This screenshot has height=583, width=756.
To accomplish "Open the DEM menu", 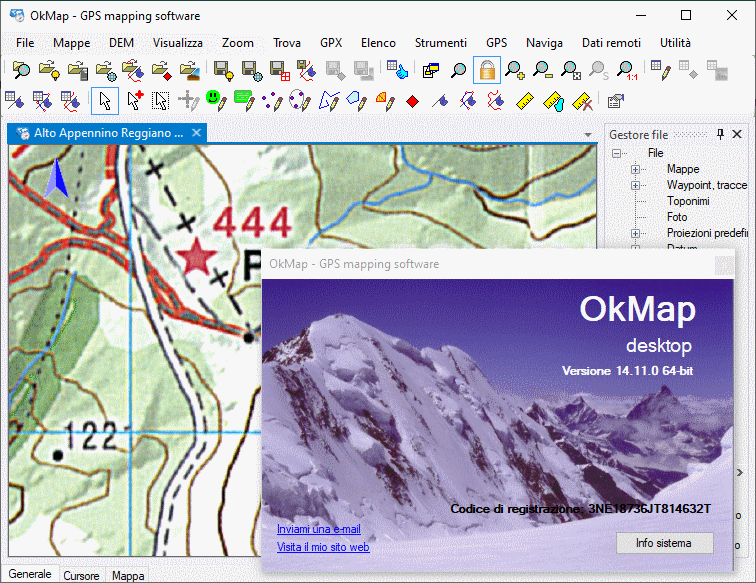I will [122, 43].
